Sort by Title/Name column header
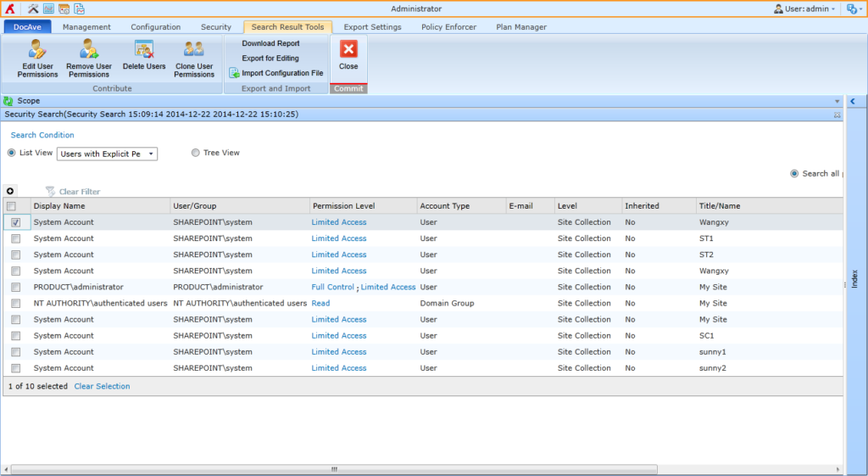 coord(770,206)
